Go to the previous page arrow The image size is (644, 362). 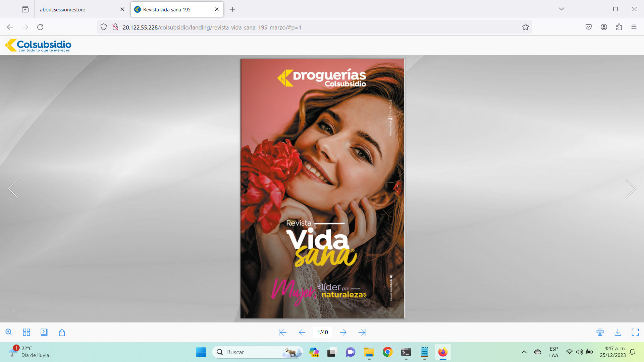pyautogui.click(x=302, y=332)
